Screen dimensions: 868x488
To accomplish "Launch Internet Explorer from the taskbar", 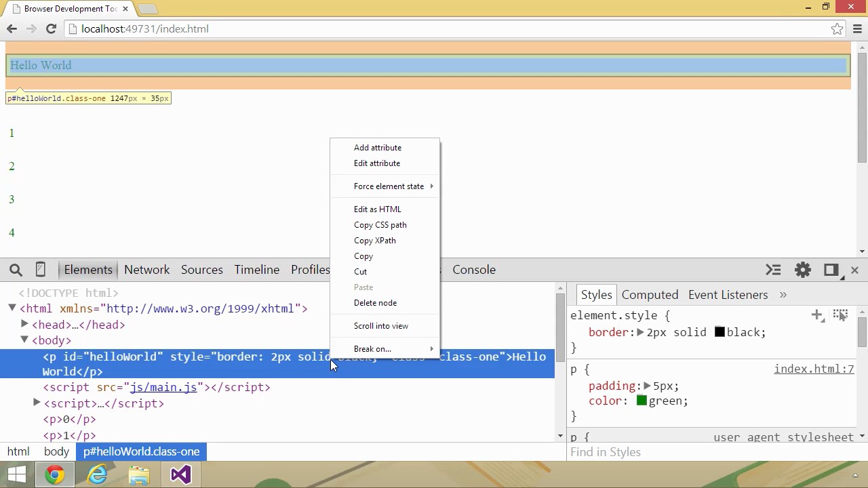I will [98, 474].
